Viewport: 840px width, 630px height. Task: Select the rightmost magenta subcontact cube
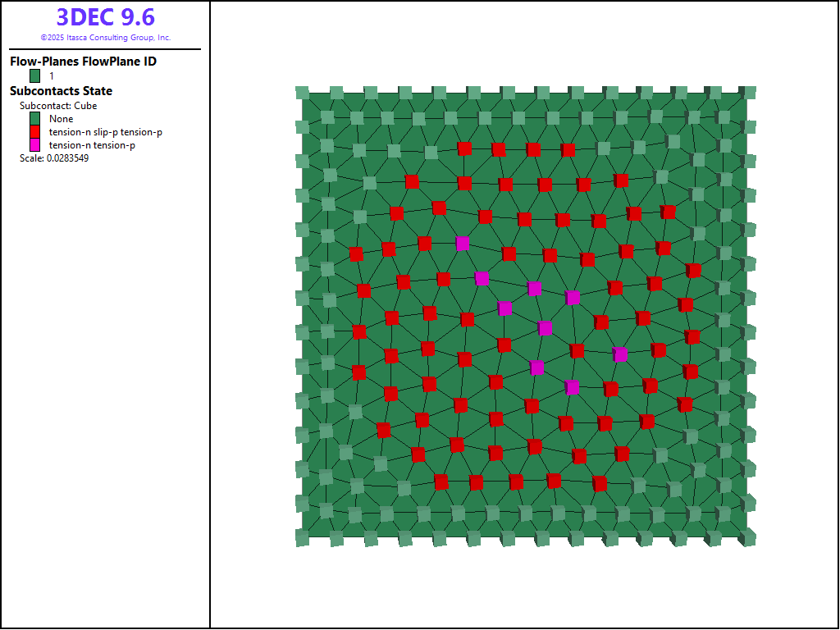click(x=620, y=354)
